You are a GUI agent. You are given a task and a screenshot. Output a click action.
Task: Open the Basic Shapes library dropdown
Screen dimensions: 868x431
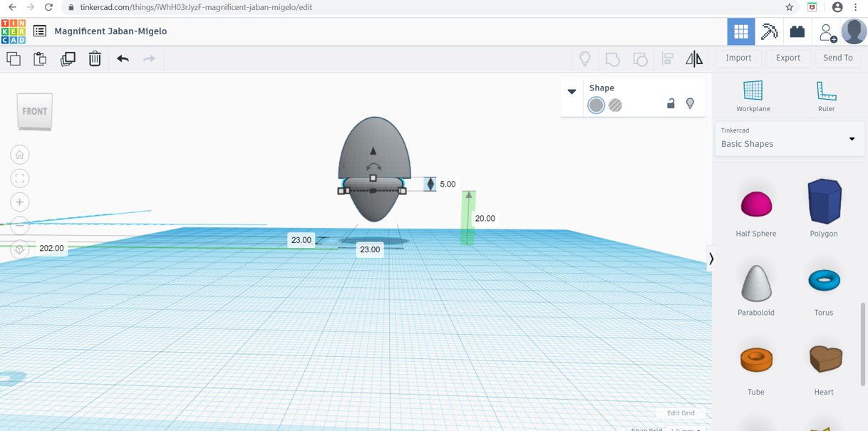(x=790, y=138)
